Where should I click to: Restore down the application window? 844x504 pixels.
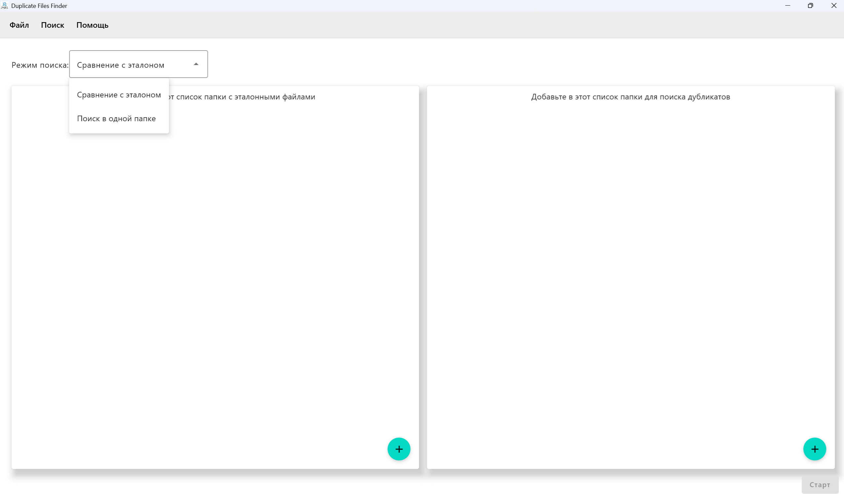tap(810, 5)
